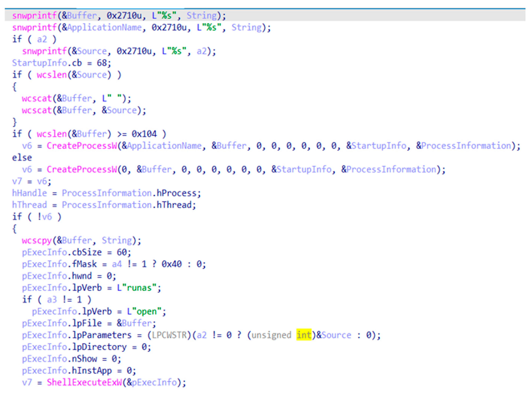Click pExecInfo.lpDirectory field

tap(99, 347)
